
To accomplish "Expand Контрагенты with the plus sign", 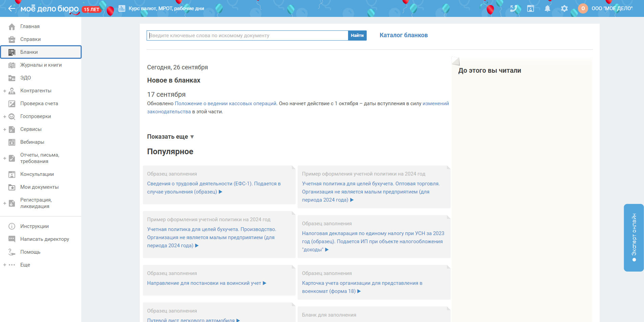I will pyautogui.click(x=5, y=91).
